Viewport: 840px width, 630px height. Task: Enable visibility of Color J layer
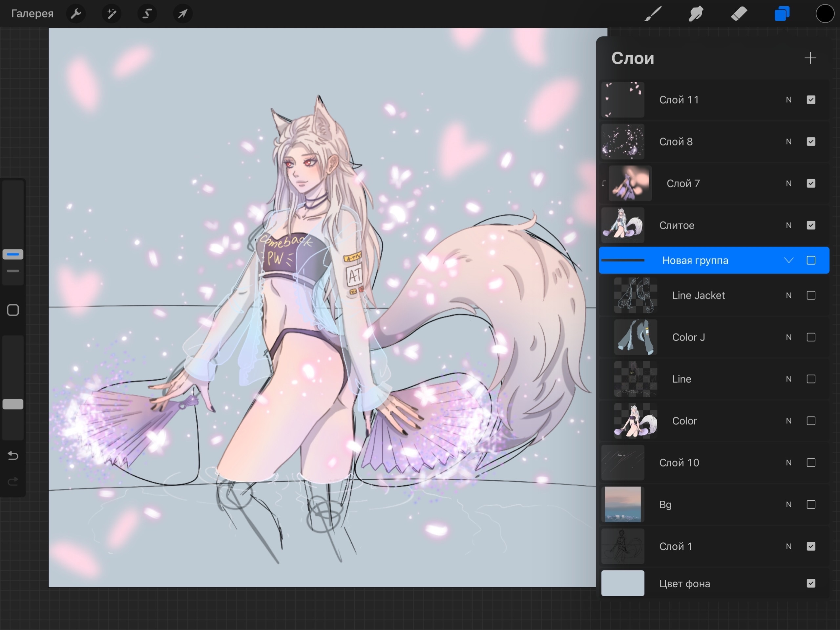coord(811,337)
